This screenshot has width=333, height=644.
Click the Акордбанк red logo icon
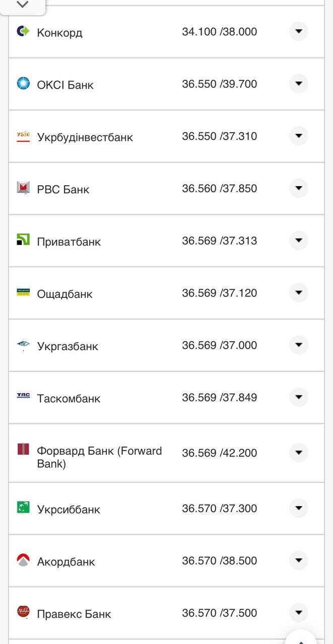point(23,560)
